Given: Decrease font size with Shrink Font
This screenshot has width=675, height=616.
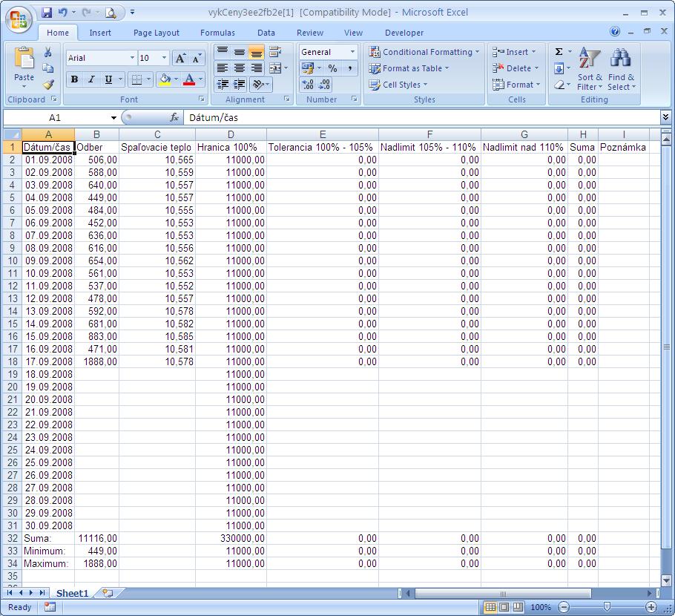Looking at the screenshot, I should [x=197, y=58].
